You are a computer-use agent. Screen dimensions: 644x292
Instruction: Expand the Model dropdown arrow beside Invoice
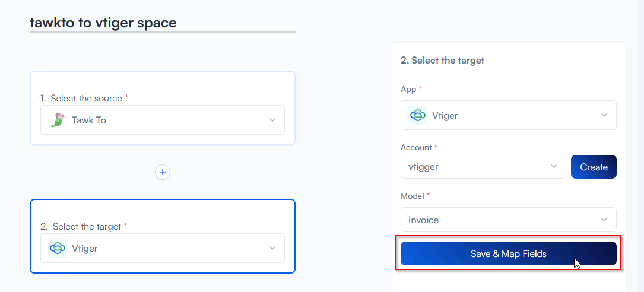(x=604, y=220)
